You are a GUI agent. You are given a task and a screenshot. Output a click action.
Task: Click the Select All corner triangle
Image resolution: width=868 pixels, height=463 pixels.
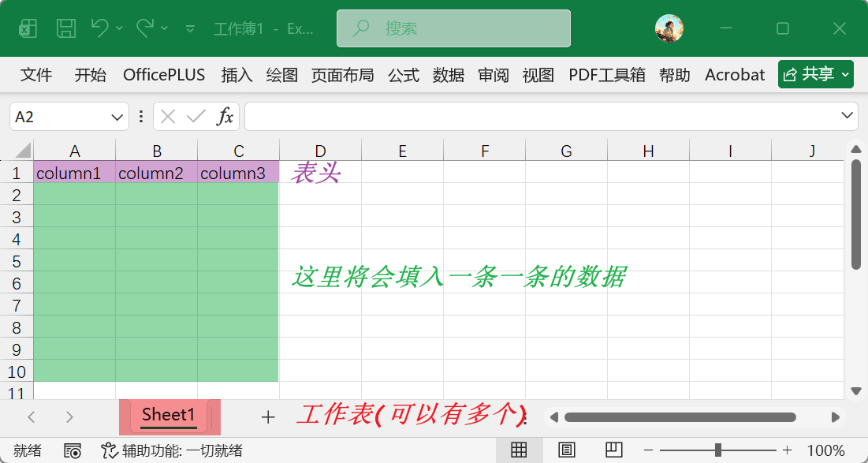click(22, 151)
